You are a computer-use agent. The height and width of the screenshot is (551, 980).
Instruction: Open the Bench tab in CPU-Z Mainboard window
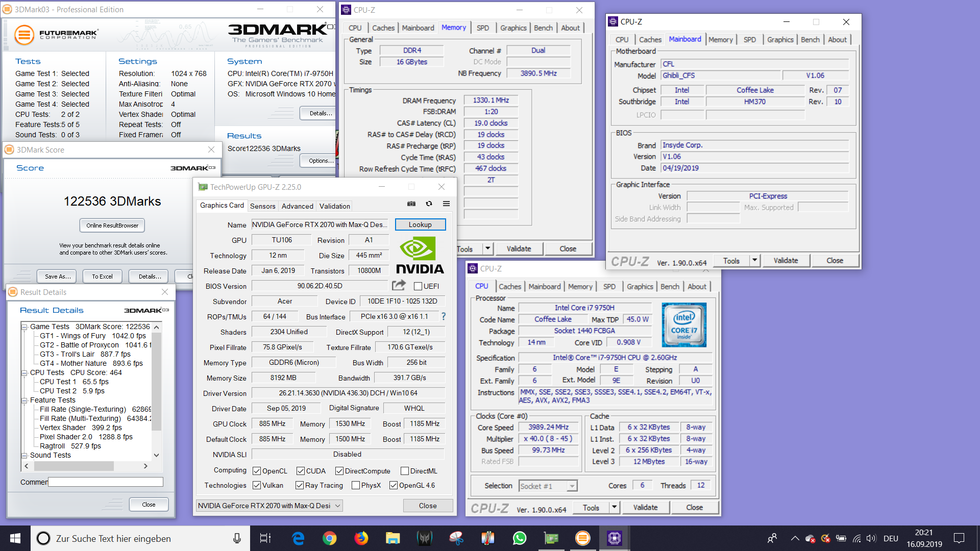point(810,40)
